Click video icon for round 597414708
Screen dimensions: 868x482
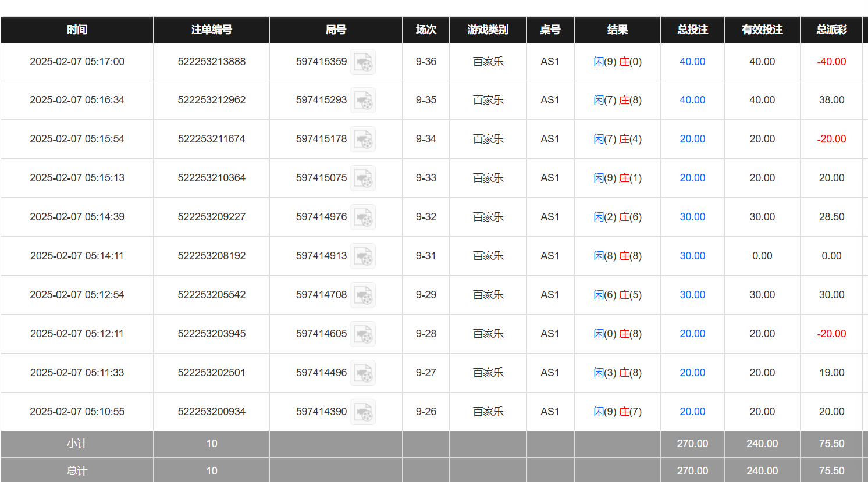tap(362, 295)
